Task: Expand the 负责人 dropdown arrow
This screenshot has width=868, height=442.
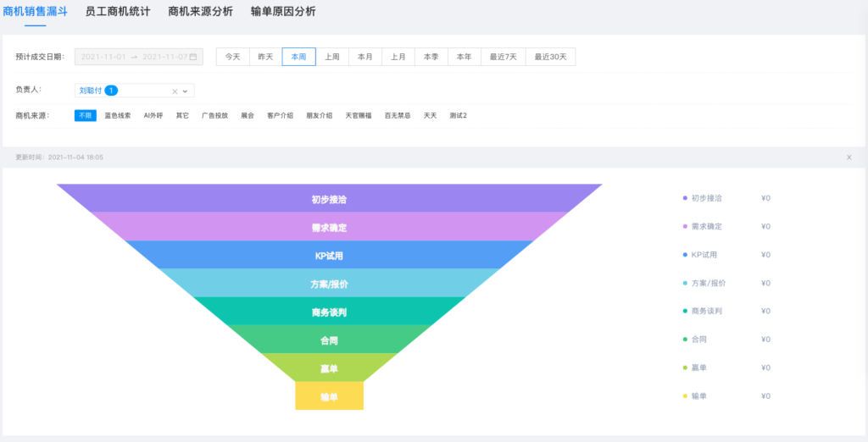Action: coord(185,91)
